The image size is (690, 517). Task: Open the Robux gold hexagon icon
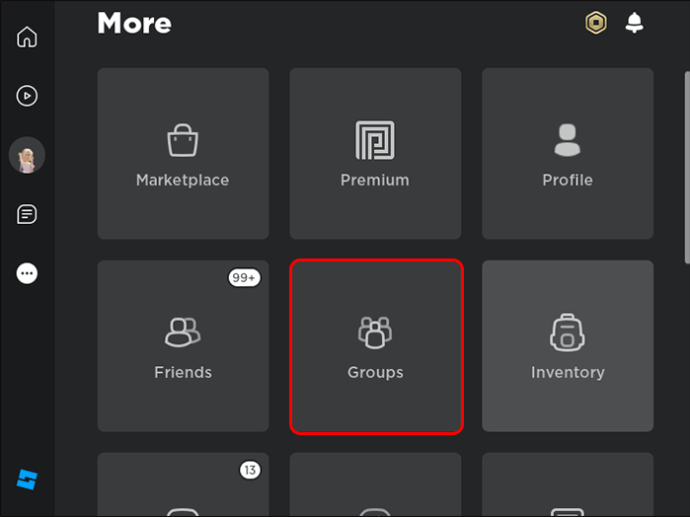tap(596, 22)
